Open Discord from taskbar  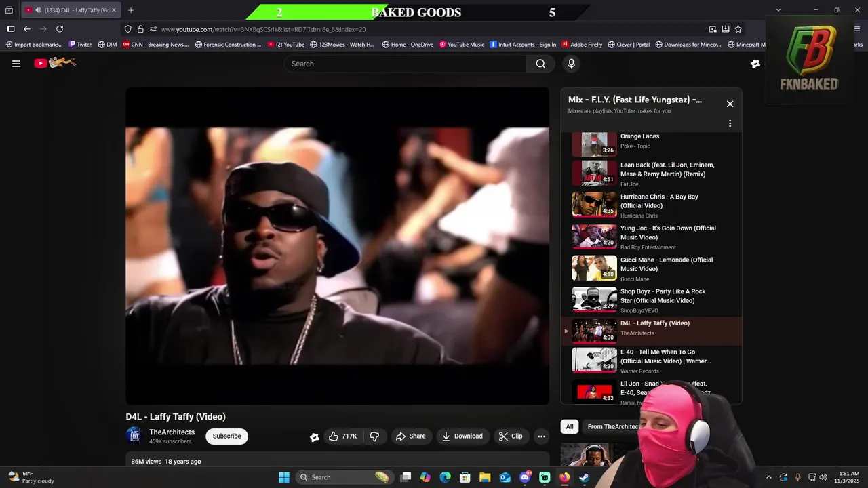(x=525, y=477)
